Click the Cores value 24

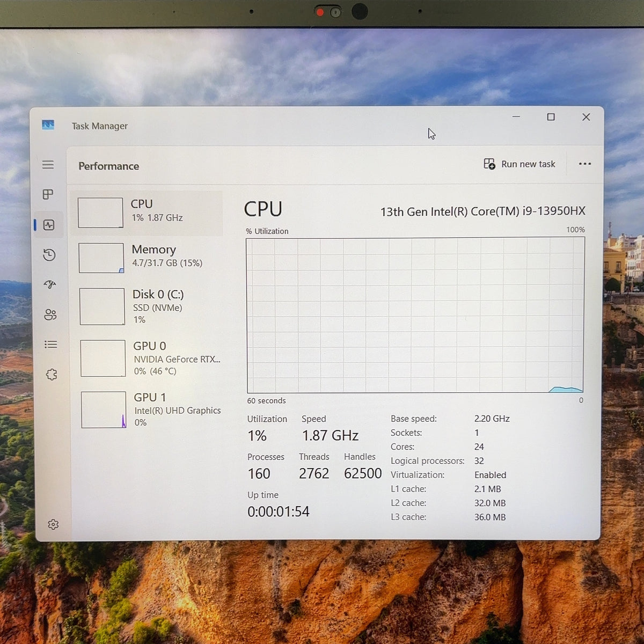pyautogui.click(x=479, y=447)
